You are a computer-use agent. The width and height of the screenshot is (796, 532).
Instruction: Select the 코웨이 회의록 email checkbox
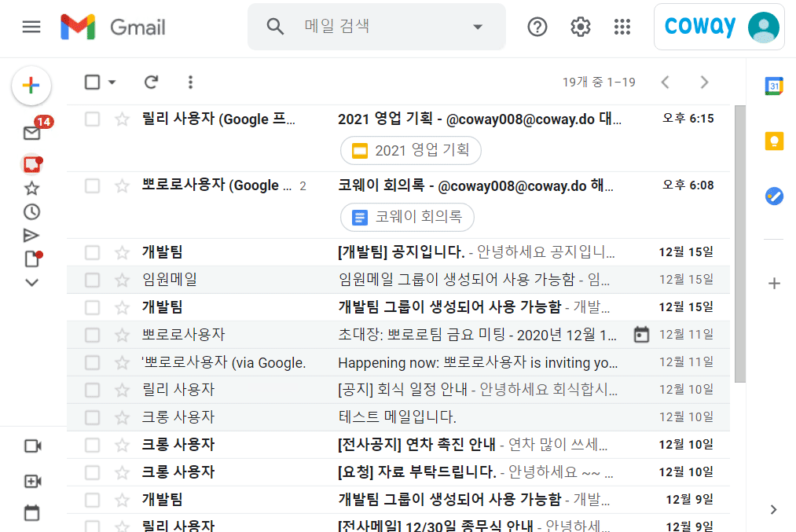point(93,185)
